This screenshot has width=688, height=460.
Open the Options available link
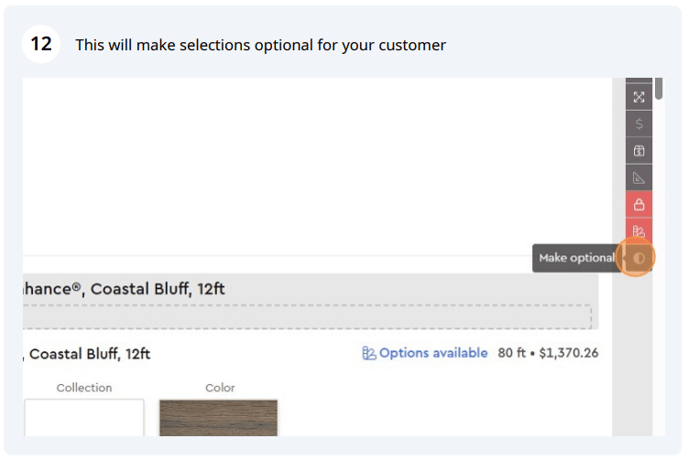click(433, 353)
